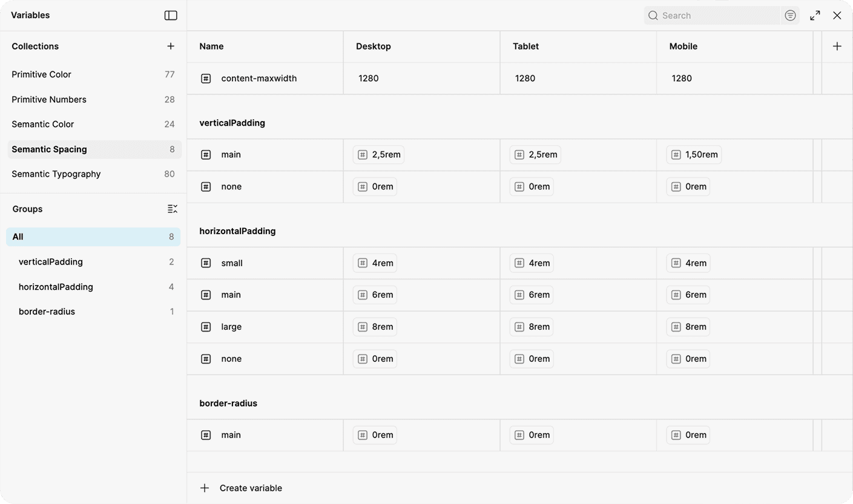Click in the Search field
This screenshot has height=504, width=853.
717,15
